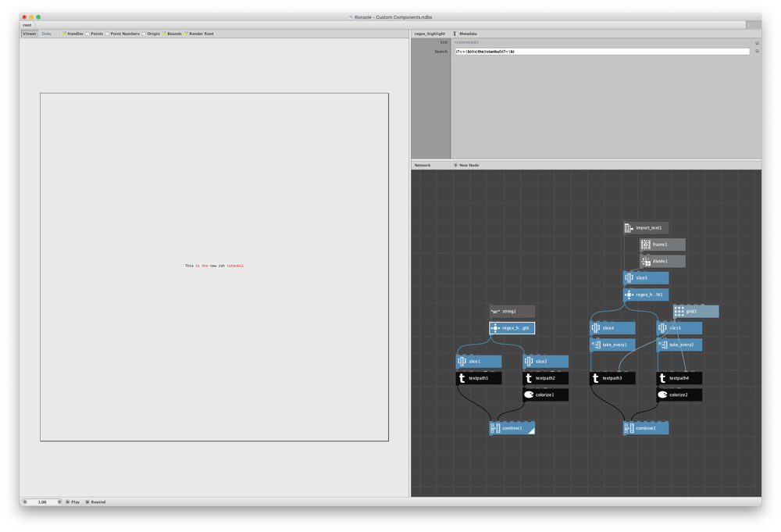The image size is (781, 532).
Task: Switch to the Viewer tab
Action: [x=30, y=34]
